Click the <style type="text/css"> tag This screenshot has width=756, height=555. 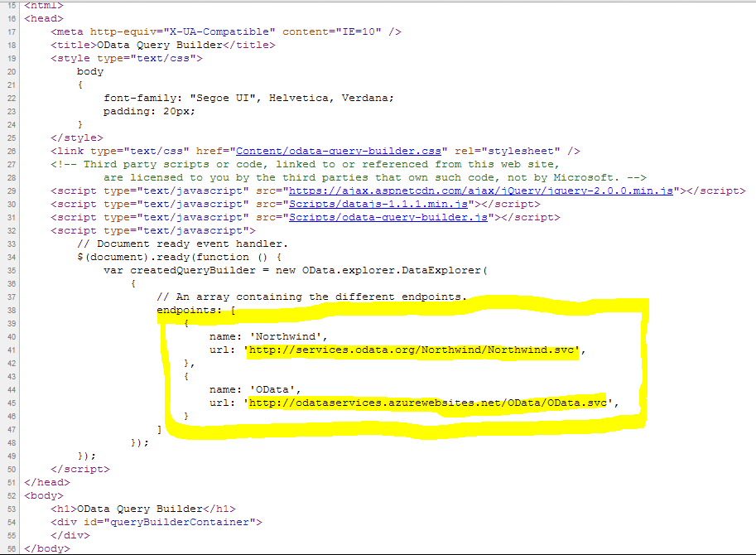coord(127,58)
